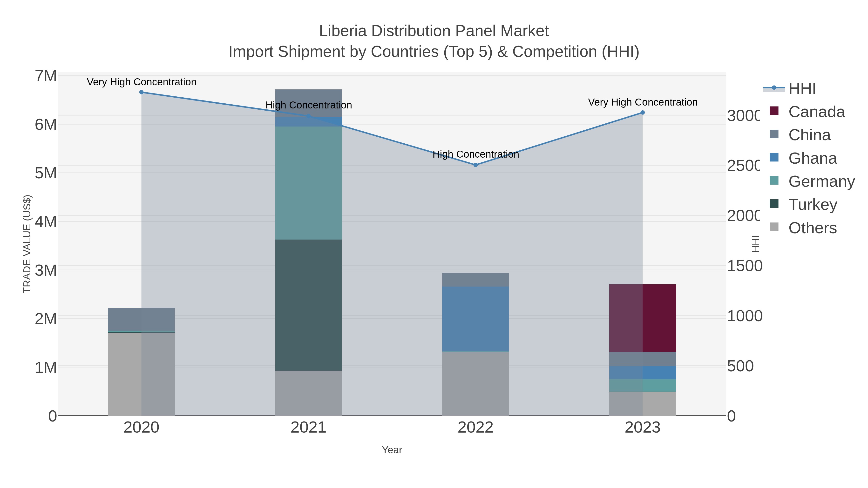Click the Germany segment in the 2021 bar

coord(308,183)
